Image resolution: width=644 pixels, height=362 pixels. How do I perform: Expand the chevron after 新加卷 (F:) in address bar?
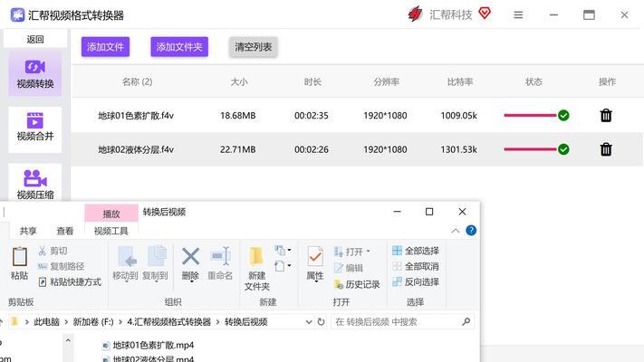click(x=120, y=322)
